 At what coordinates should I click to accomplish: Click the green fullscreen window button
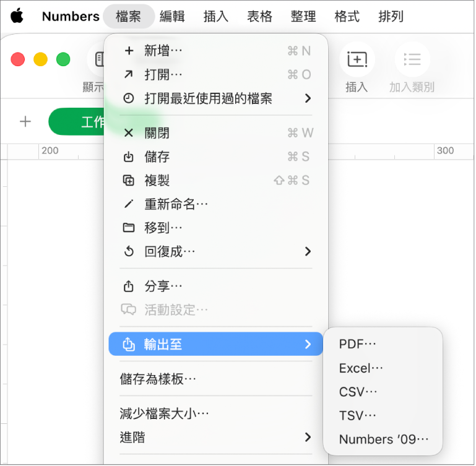pyautogui.click(x=63, y=59)
